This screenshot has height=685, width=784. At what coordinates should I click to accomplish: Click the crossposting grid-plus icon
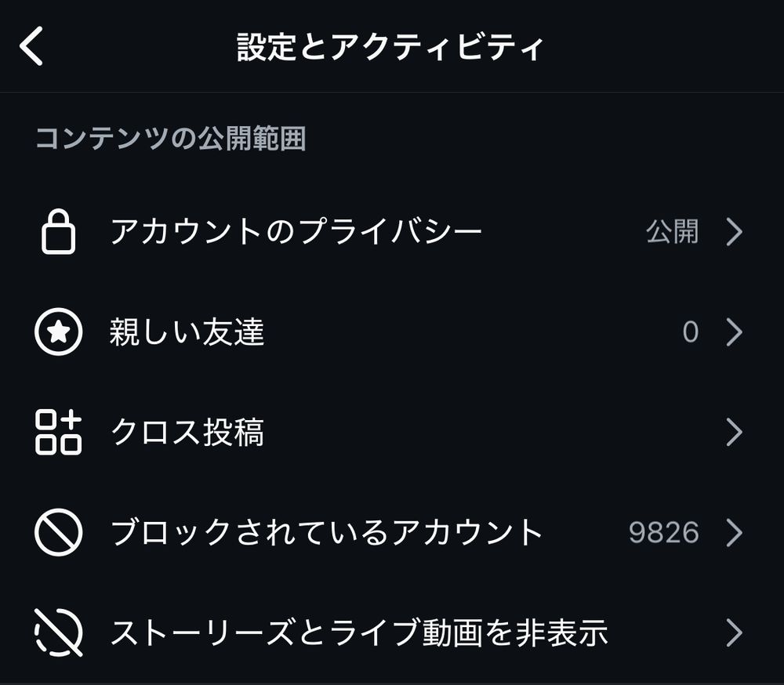59,432
